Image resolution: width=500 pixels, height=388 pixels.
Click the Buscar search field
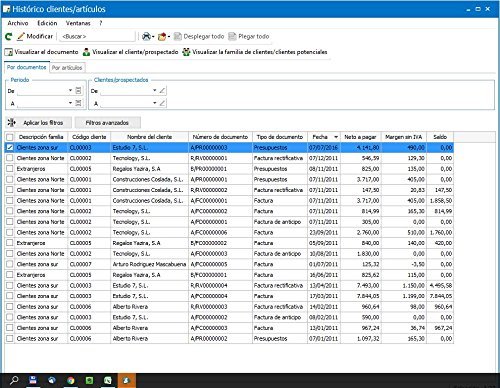tap(97, 36)
